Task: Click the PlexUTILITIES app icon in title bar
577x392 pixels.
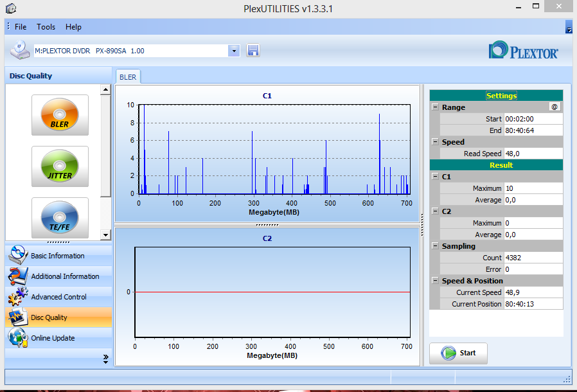Action: tap(11, 8)
